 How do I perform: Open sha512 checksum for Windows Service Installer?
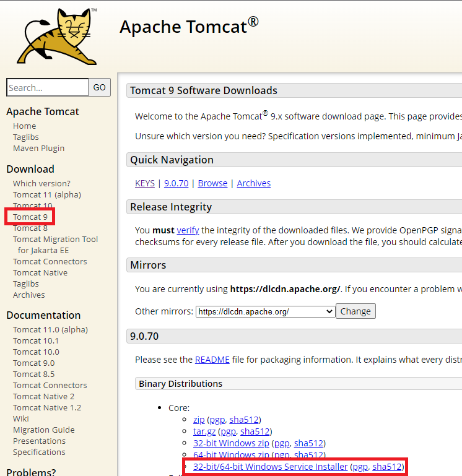pyautogui.click(x=387, y=467)
